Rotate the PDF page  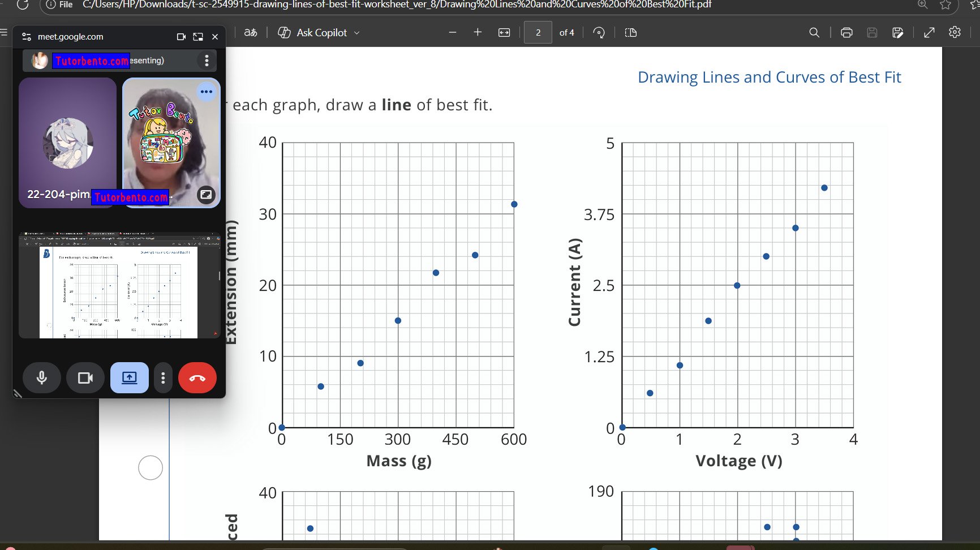coord(599,33)
